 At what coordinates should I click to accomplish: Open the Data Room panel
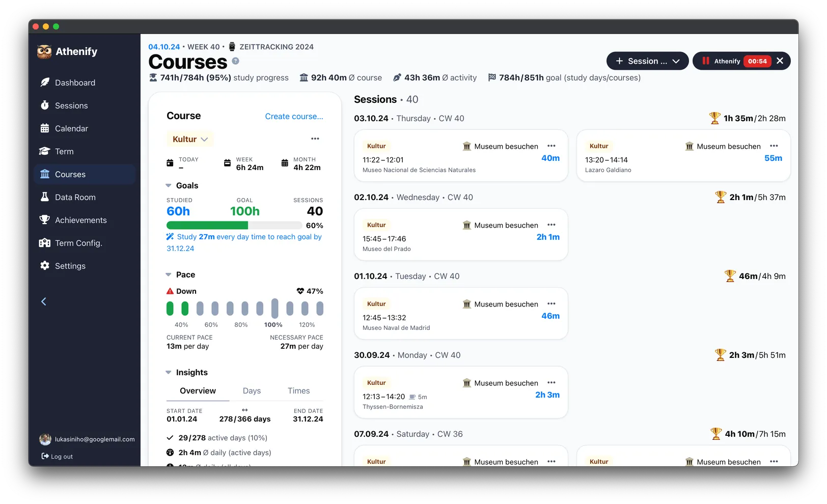tap(75, 197)
